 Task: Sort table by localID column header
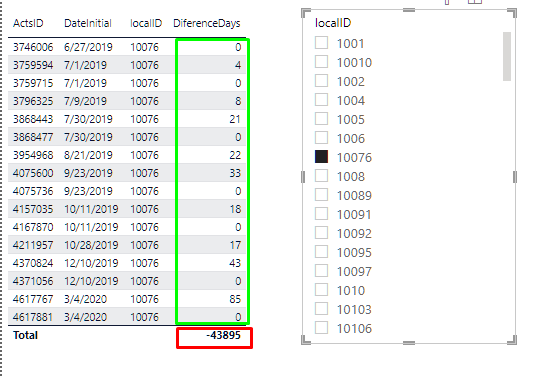pos(146,23)
